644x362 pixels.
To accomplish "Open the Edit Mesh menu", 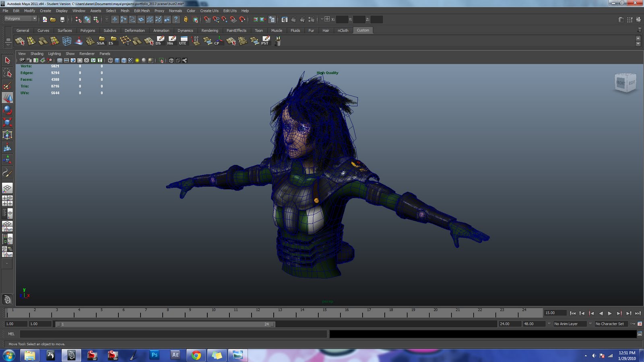I will click(x=142, y=11).
